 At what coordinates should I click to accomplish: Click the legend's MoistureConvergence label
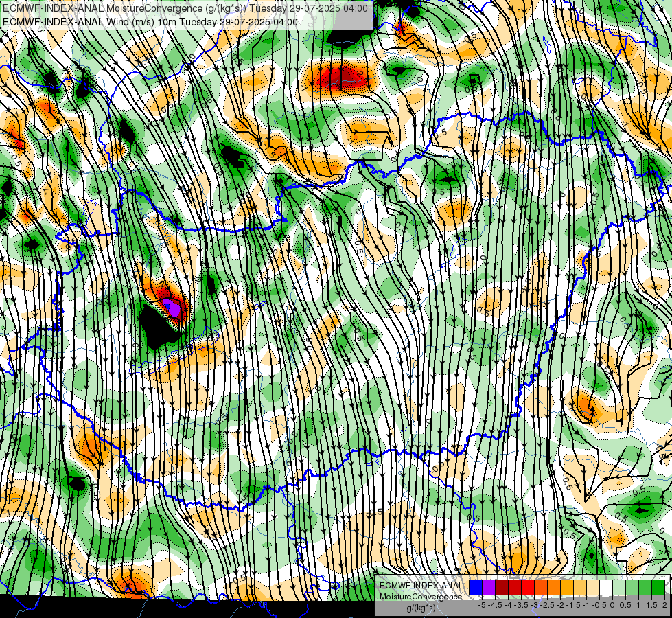[421, 597]
